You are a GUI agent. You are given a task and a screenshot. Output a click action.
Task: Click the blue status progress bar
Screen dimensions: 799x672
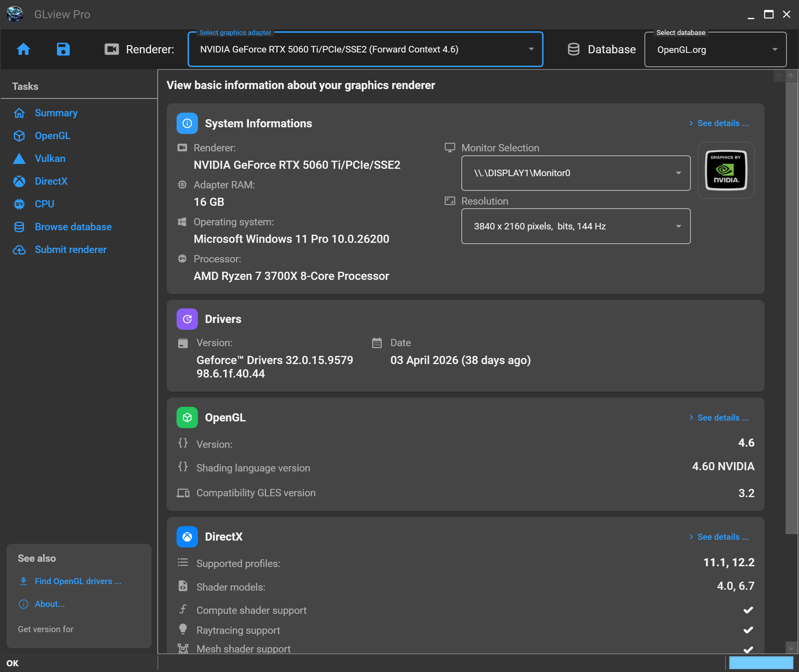761,663
